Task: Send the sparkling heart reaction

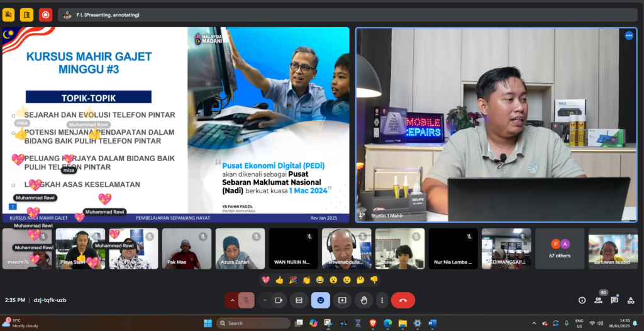Action: (266, 280)
